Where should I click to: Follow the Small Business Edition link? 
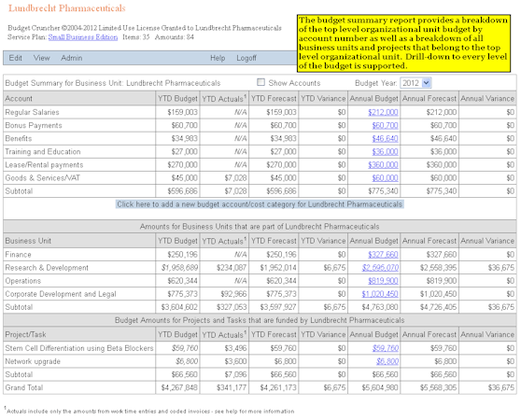83,36
